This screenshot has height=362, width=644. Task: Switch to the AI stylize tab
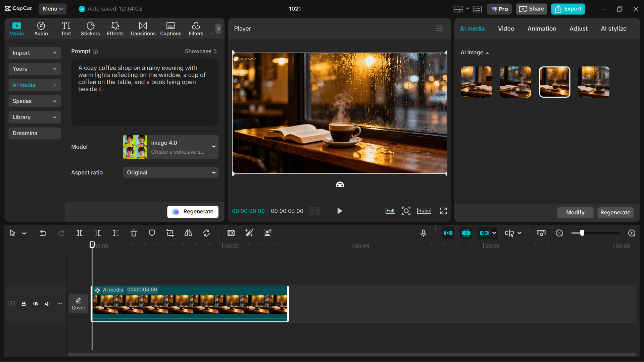[613, 29]
